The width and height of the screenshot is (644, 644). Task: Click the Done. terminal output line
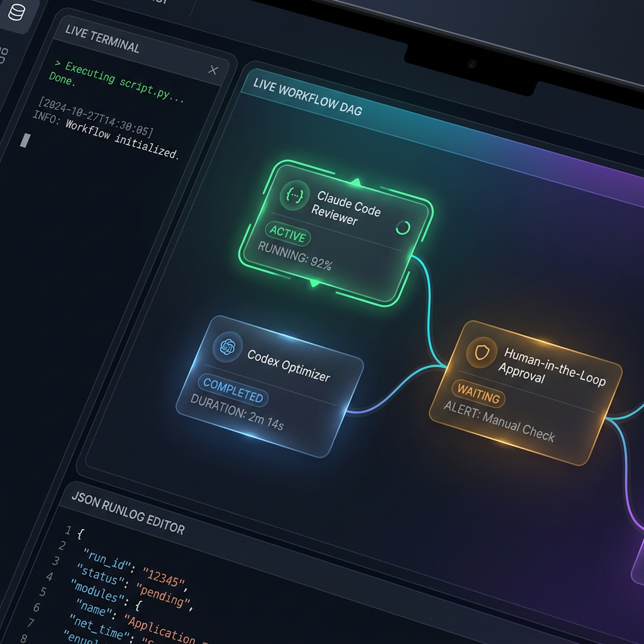(x=62, y=79)
